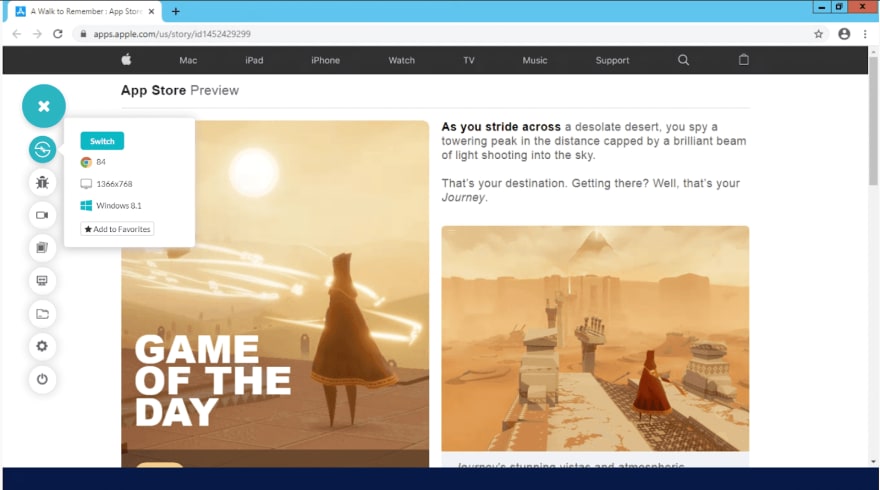Image resolution: width=880 pixels, height=490 pixels.
Task: Open the iPhone menu item
Action: [x=326, y=60]
